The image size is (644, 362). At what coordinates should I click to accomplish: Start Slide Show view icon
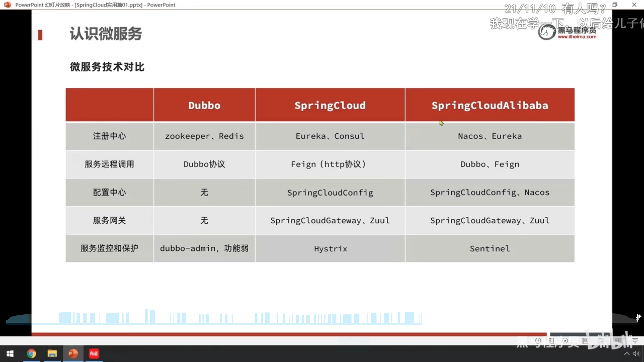click(x=635, y=341)
